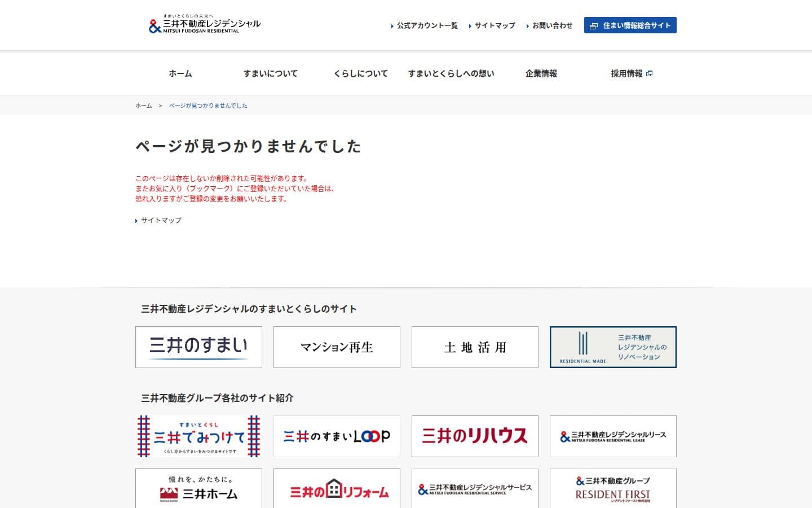
Task: Click the external window icon in 住まい情報総合サイト button
Action: [x=594, y=26]
